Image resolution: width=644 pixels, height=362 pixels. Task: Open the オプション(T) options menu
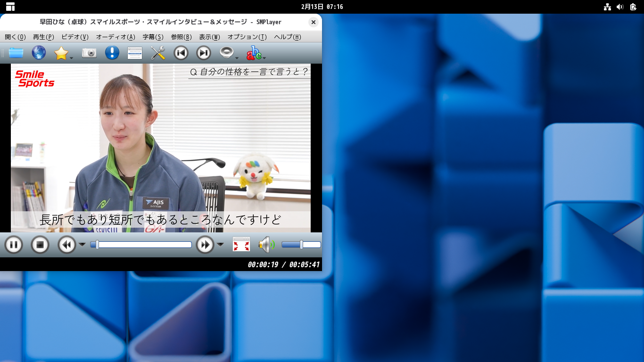tap(247, 37)
